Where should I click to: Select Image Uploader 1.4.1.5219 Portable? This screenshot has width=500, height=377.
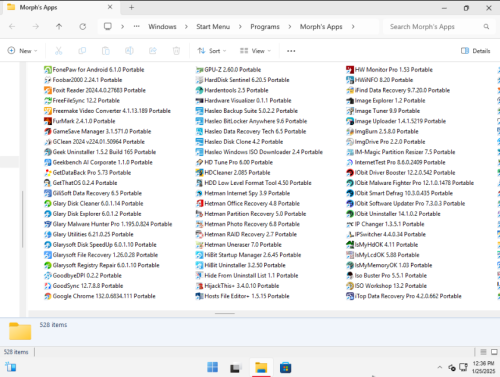(396, 121)
